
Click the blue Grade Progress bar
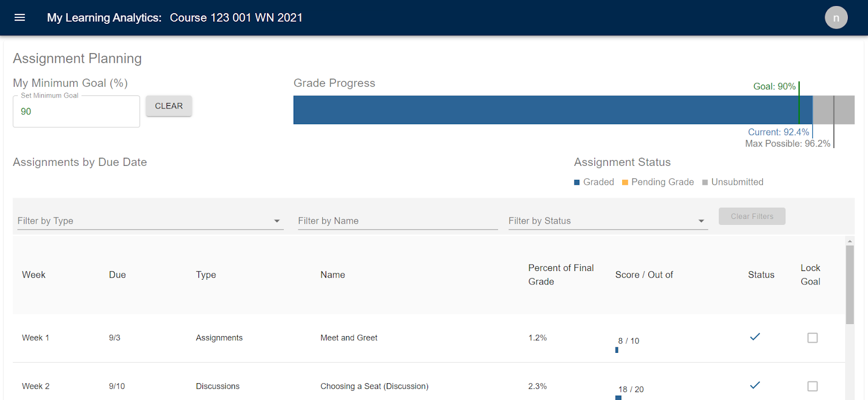(553, 110)
